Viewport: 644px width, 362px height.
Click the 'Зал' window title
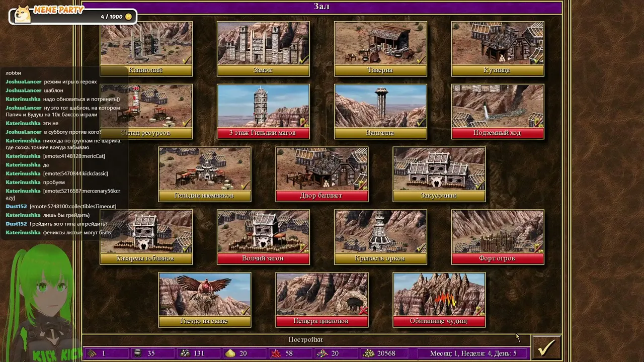322,7
